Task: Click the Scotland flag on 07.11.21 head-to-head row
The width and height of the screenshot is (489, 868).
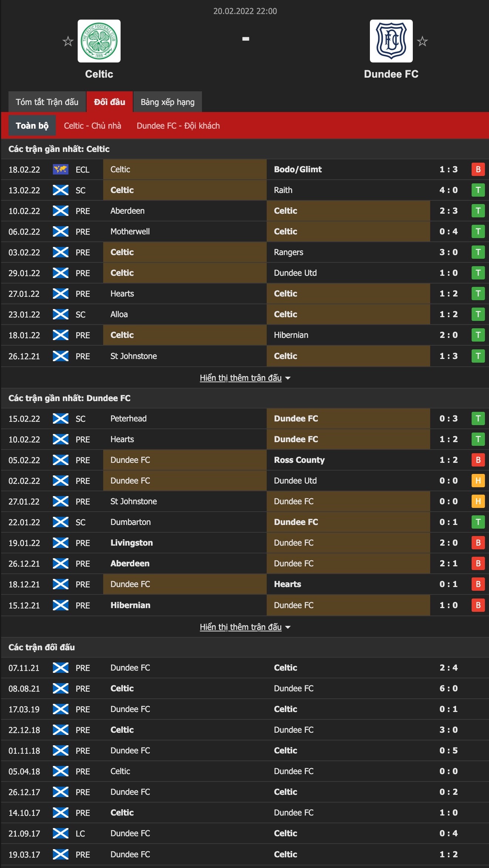Action: click(x=61, y=668)
